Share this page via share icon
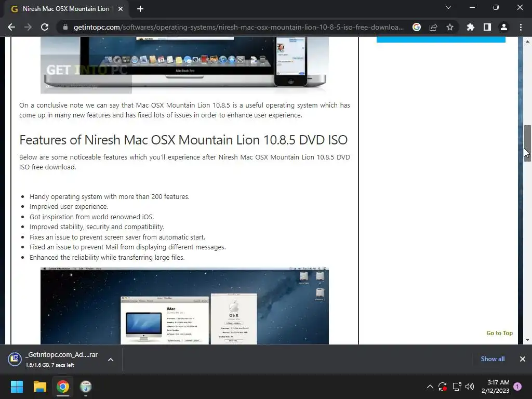532x399 pixels. pos(433,27)
